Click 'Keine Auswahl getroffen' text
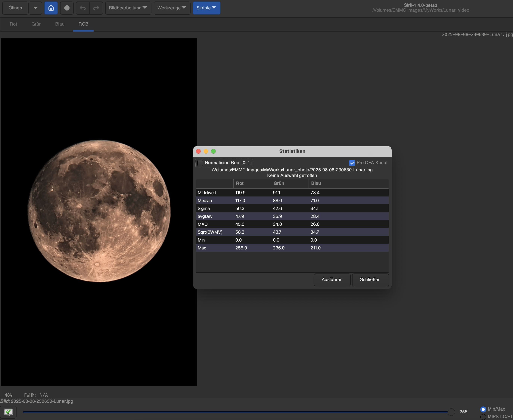 click(292, 175)
